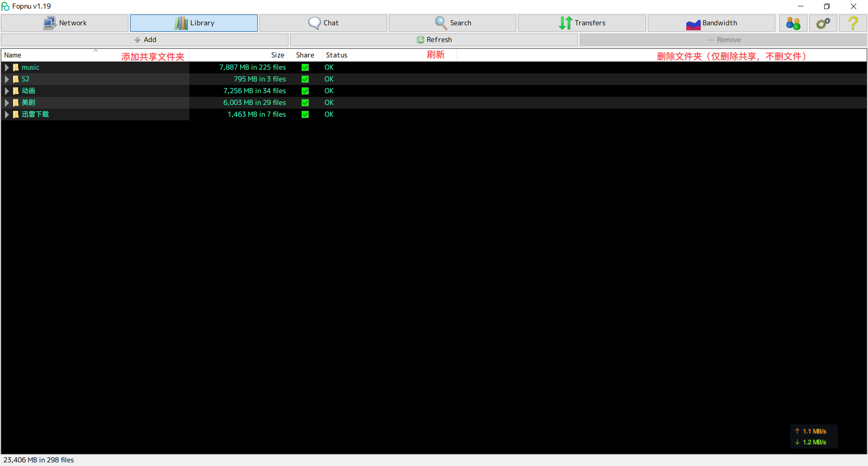Click the yellow question mark help icon
The width and height of the screenshot is (868, 466).
click(853, 23)
